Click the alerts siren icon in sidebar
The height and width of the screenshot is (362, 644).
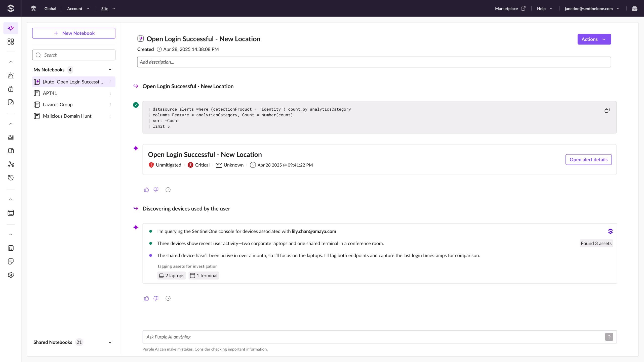pos(11,75)
